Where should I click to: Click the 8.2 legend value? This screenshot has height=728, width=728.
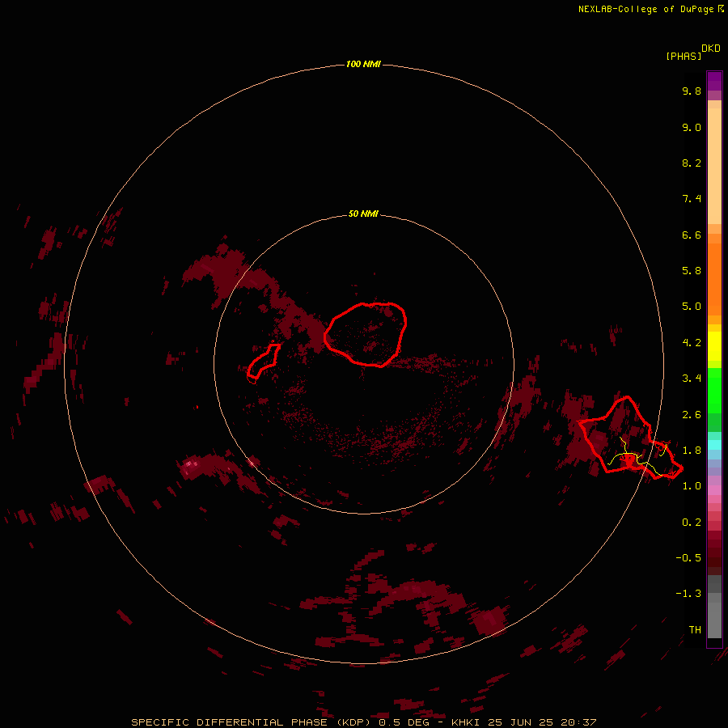coord(692,163)
